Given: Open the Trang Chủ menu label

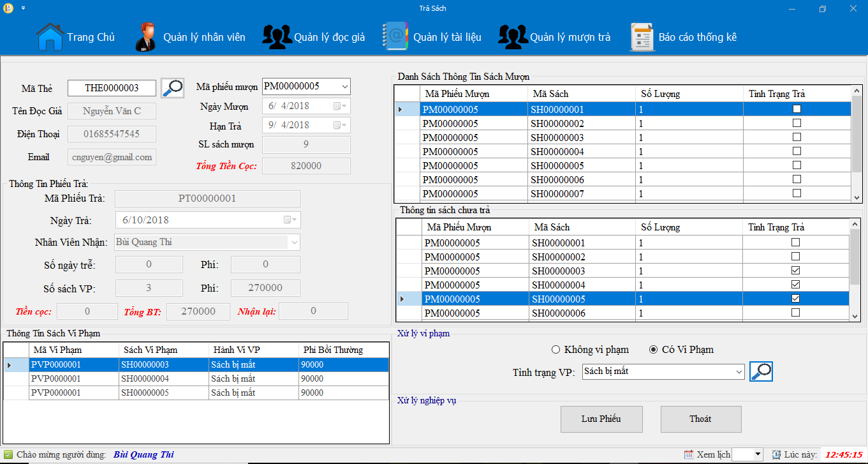Looking at the screenshot, I should (x=91, y=37).
